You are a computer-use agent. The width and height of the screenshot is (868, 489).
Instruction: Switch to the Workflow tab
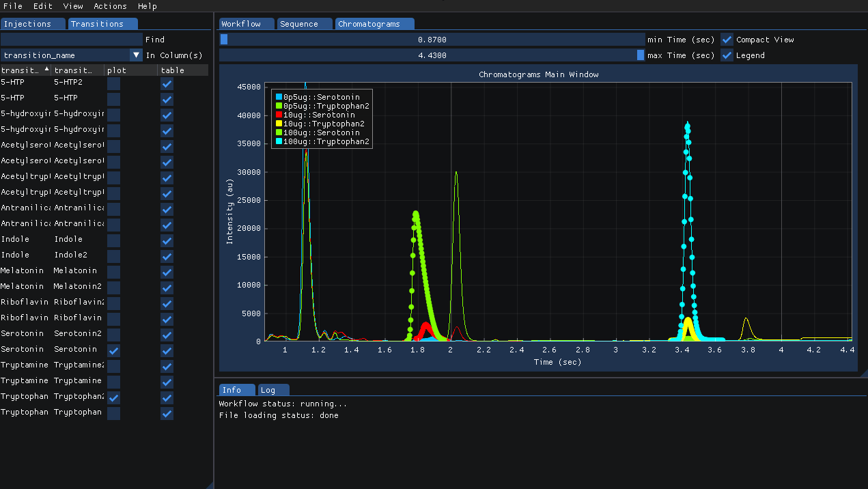click(247, 24)
